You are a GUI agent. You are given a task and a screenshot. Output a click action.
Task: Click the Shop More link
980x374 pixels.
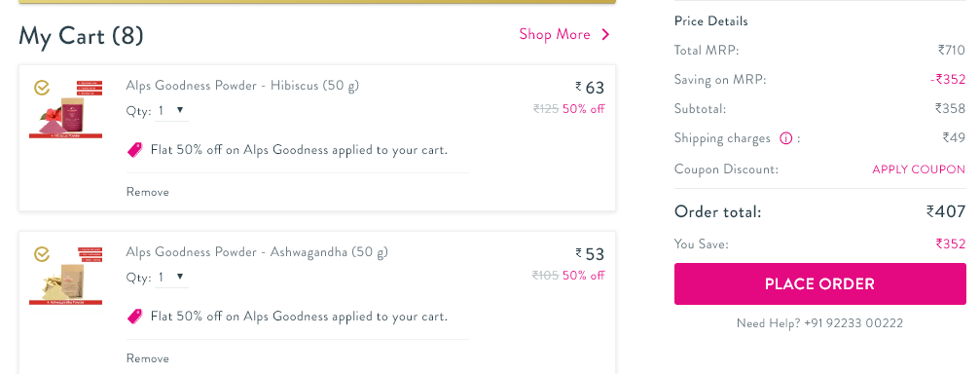[x=564, y=34]
